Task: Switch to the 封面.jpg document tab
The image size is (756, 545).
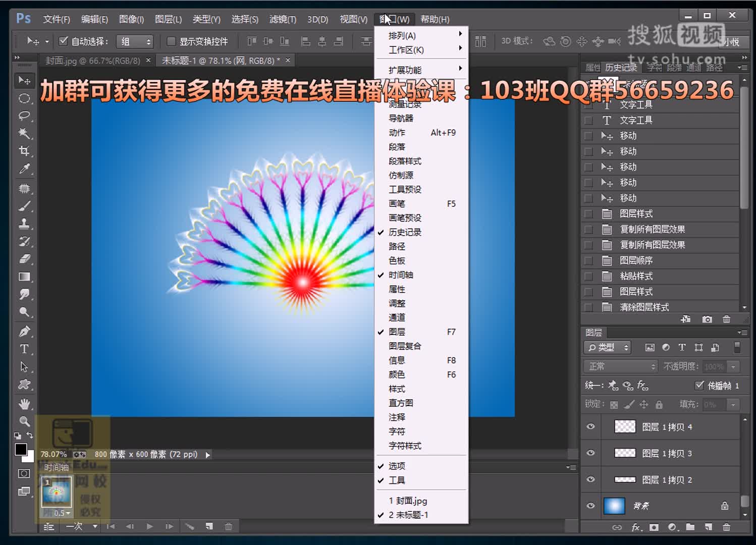Action: point(93,60)
